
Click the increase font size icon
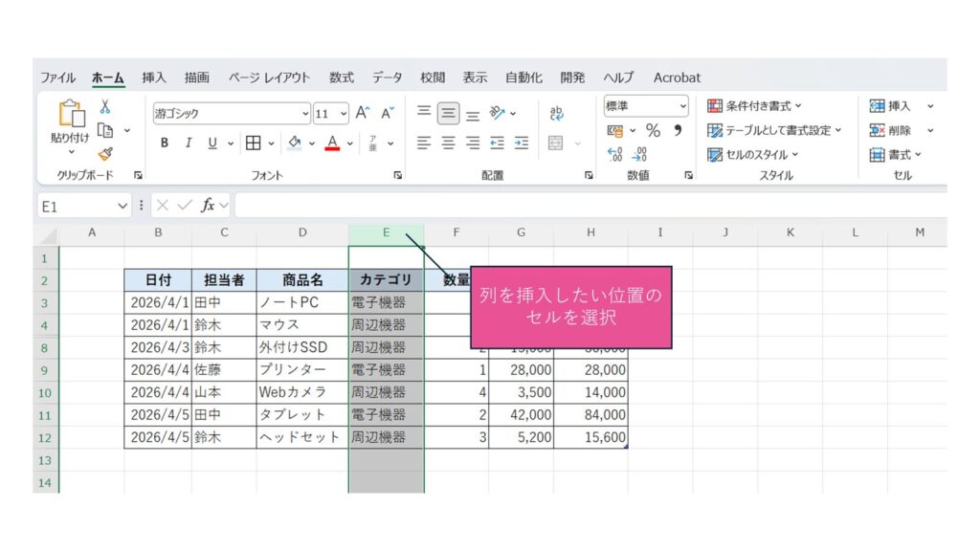[x=363, y=113]
